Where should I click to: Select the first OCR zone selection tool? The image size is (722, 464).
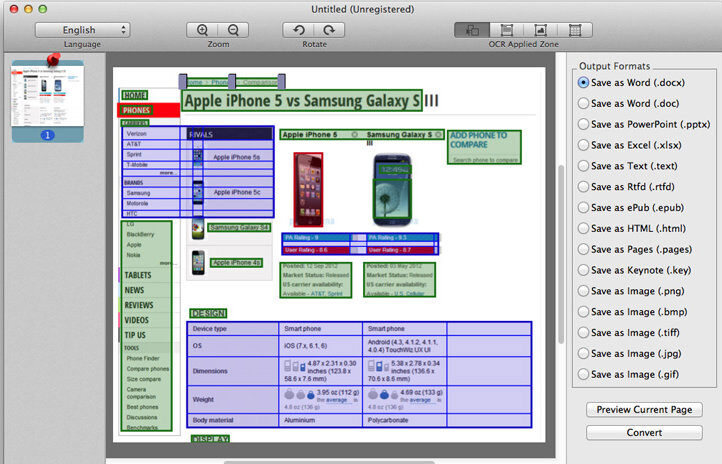point(472,31)
